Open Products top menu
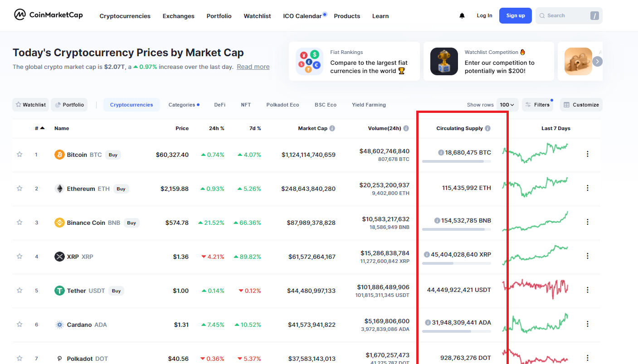 (347, 16)
